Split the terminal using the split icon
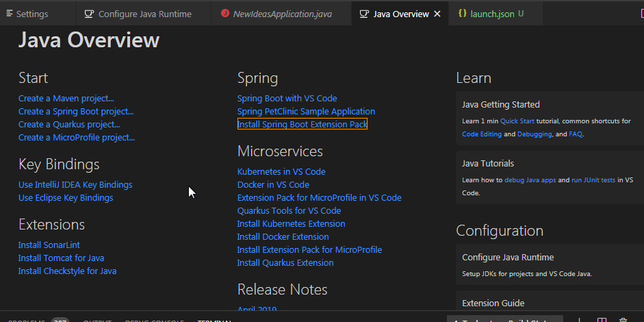The image size is (644, 322). 601,320
